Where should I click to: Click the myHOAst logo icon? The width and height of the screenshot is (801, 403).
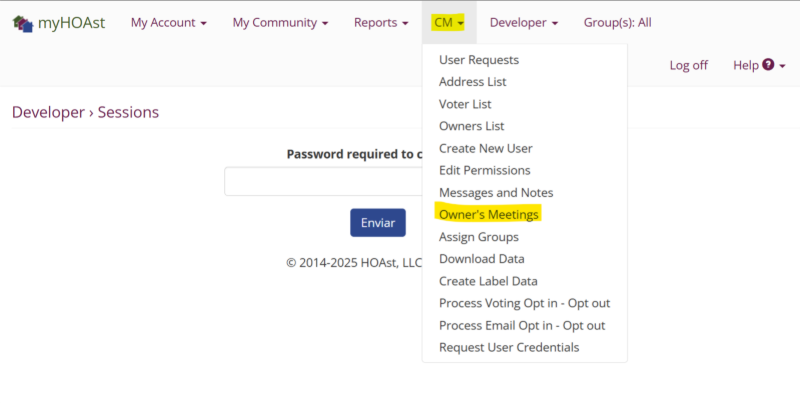22,22
